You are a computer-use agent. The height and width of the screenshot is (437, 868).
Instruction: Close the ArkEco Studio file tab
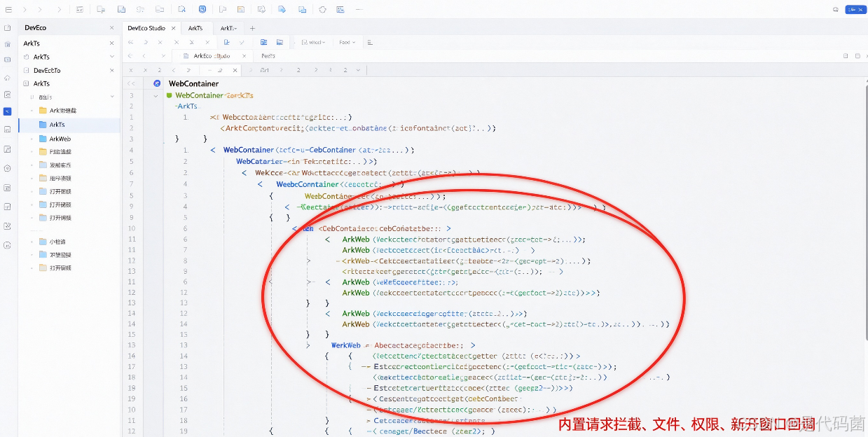pos(244,56)
